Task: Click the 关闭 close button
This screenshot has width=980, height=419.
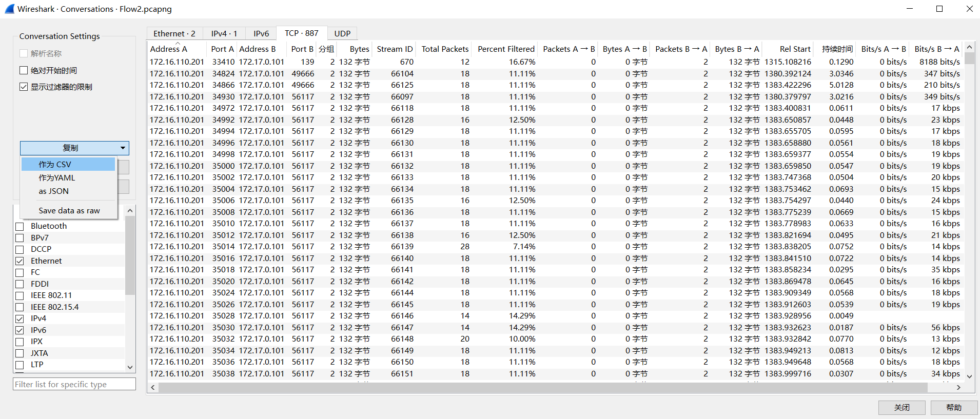Action: coord(901,407)
